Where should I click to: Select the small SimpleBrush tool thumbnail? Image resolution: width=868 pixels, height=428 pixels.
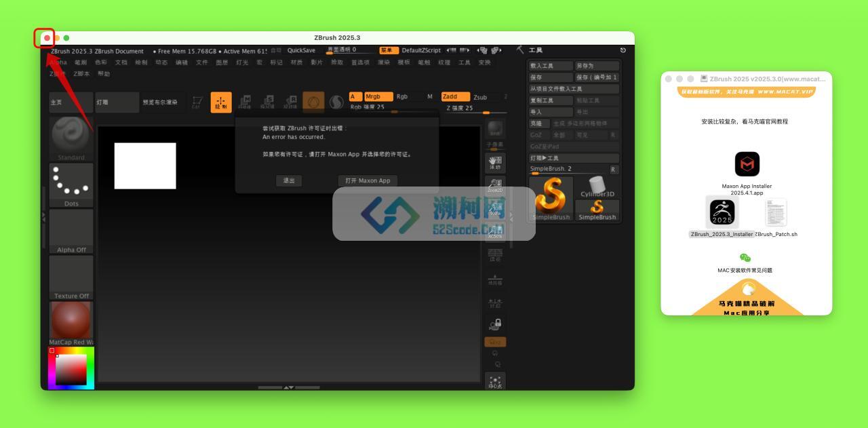pyautogui.click(x=597, y=210)
